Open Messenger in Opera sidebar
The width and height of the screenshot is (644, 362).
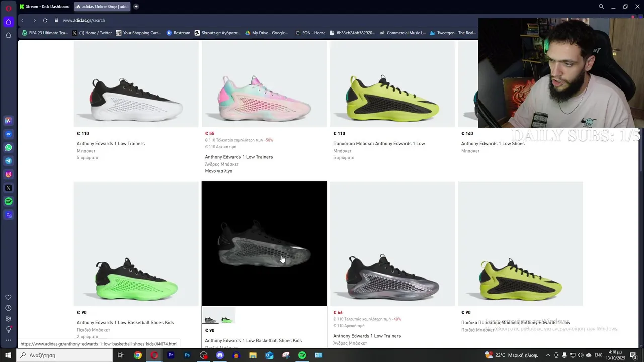click(x=8, y=134)
